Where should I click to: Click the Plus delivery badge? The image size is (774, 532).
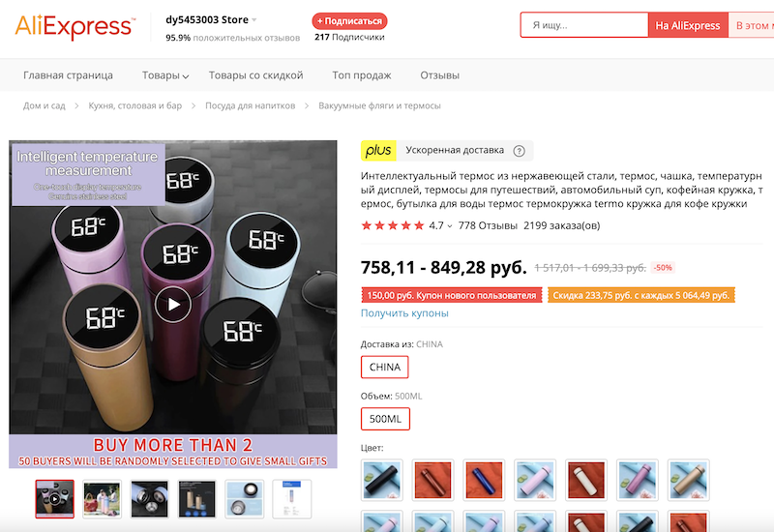378,151
